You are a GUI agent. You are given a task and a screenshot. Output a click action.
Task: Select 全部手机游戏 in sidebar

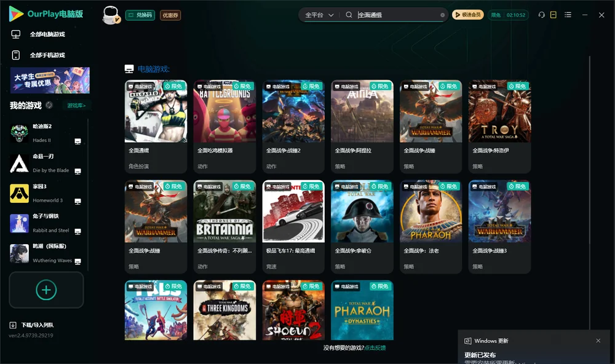38,55
